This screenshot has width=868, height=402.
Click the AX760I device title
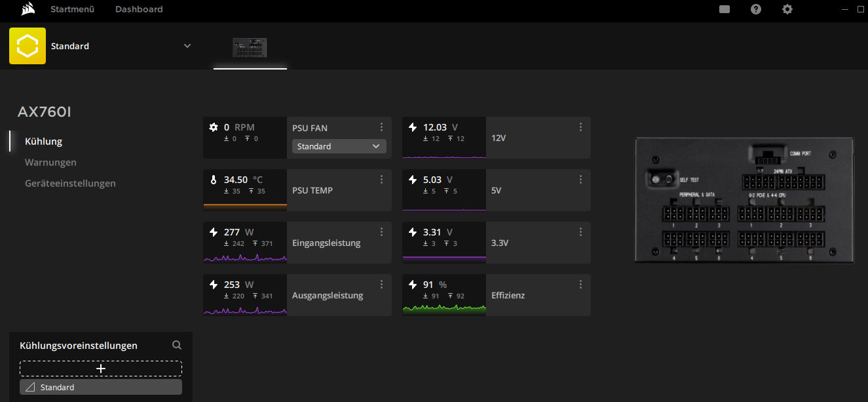[x=44, y=112]
